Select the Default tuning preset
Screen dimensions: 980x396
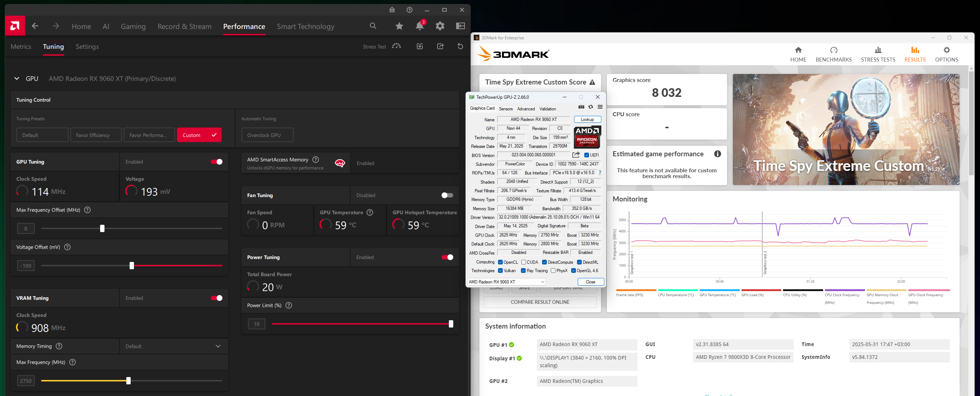pyautogui.click(x=42, y=135)
